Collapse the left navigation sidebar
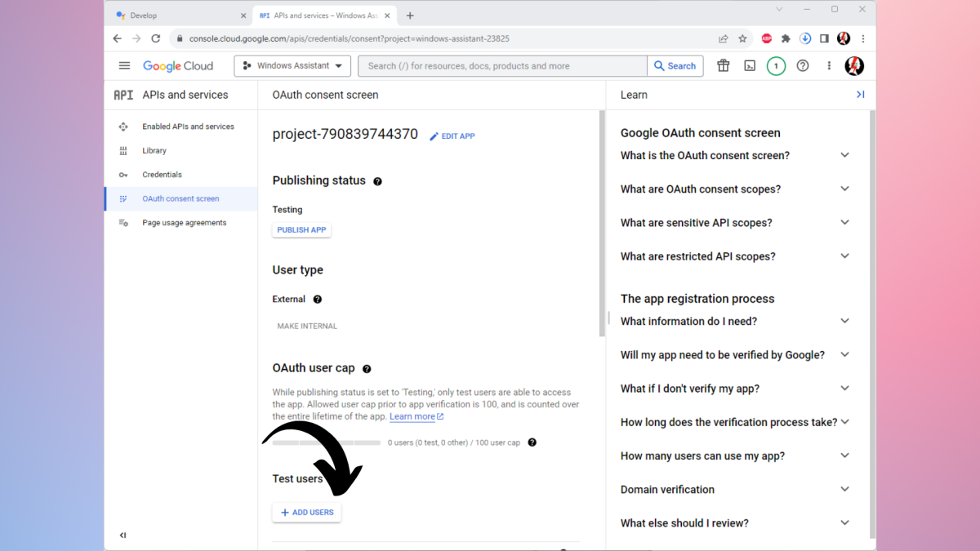980x551 pixels. point(123,535)
